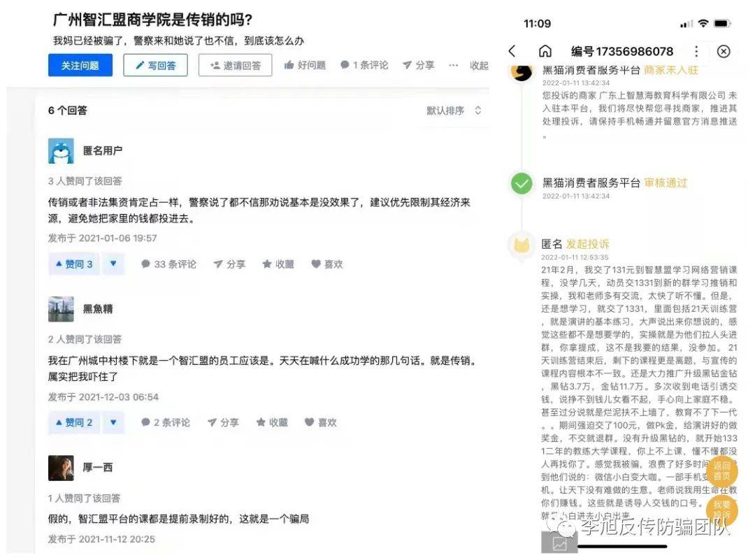Collapse the question with 收起

479,65
